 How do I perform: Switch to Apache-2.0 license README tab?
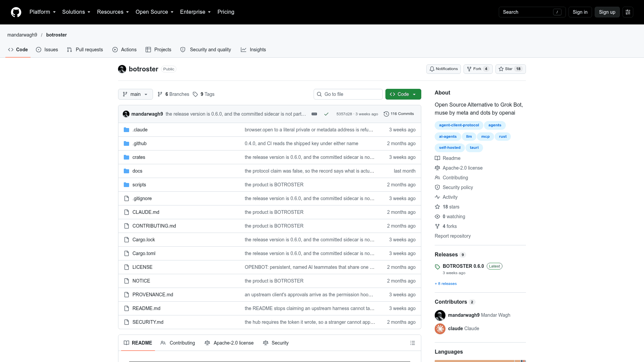[229, 343]
